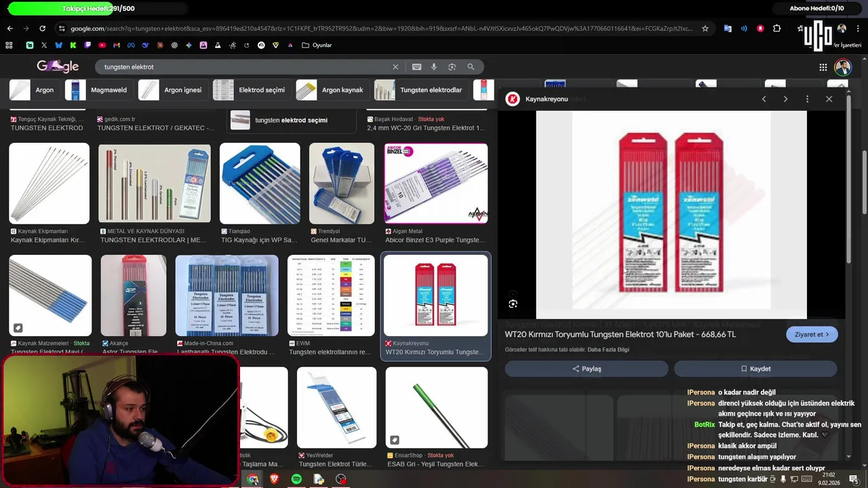Screen dimensions: 868x488
Task: Click the Ziyaret et button
Action: pyautogui.click(x=812, y=334)
